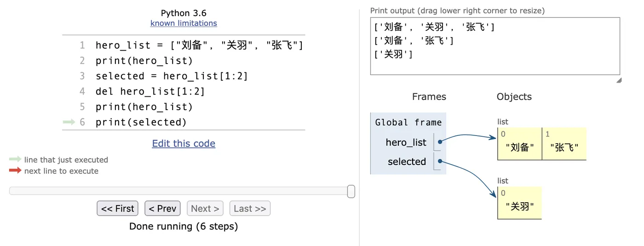Click code line 3 with selected assignment
The width and height of the screenshot is (644, 246).
pyautogui.click(x=172, y=76)
